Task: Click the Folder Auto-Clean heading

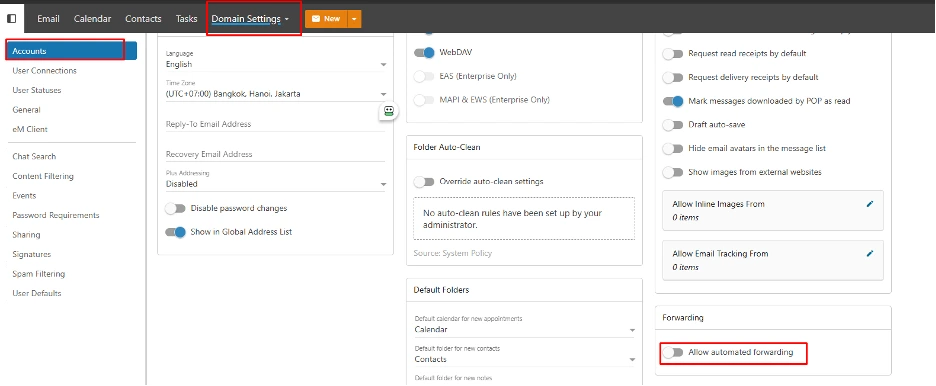Action: [x=447, y=147]
